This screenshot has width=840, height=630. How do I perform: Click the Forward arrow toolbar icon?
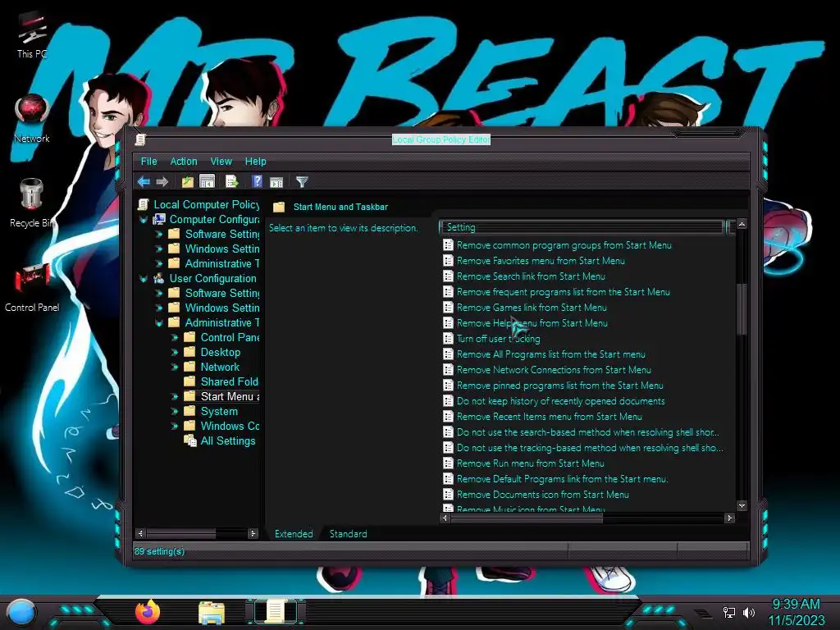click(162, 182)
